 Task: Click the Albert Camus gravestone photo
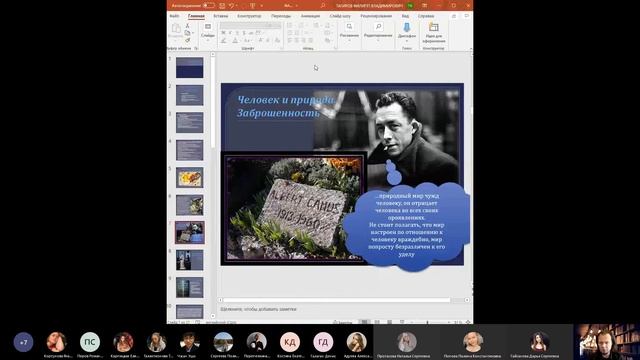tap(294, 209)
